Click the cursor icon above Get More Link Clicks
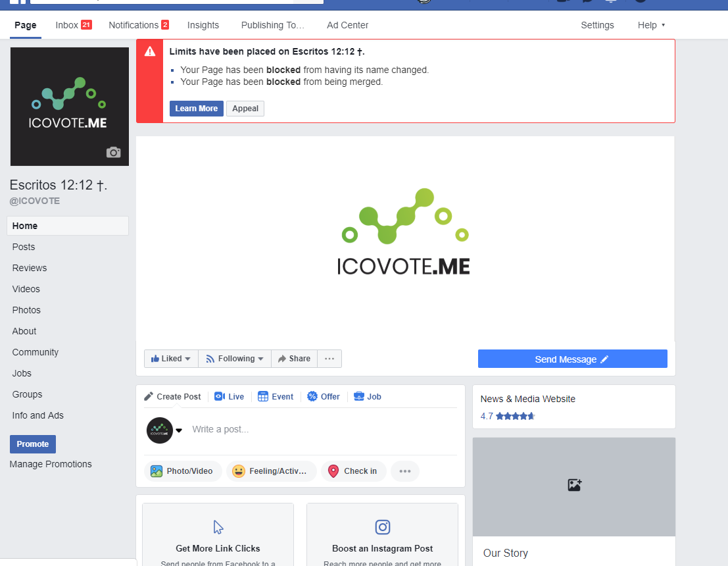 pos(218,527)
